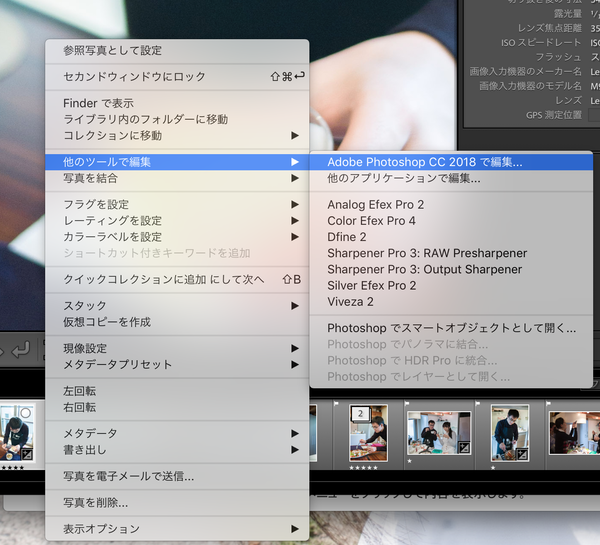Select four-star filmstrip thumbnail left of the context menu
This screenshot has height=545, width=600.
[17, 433]
